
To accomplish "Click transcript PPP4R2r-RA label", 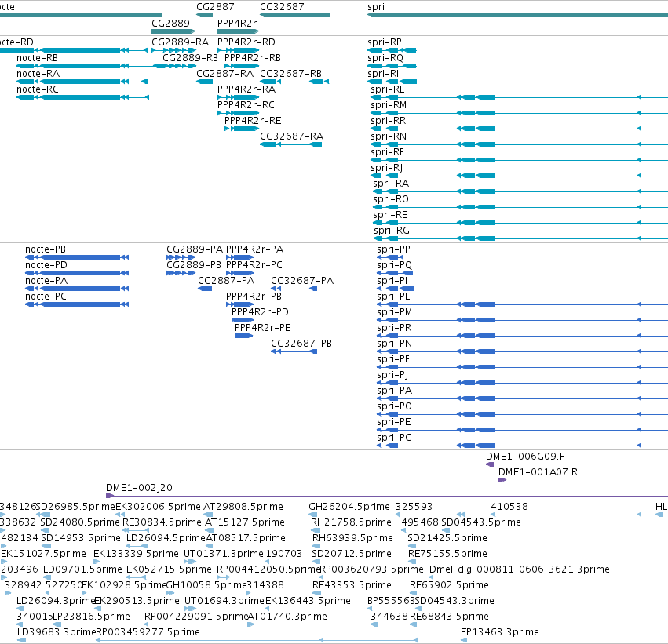I will 246,89.
